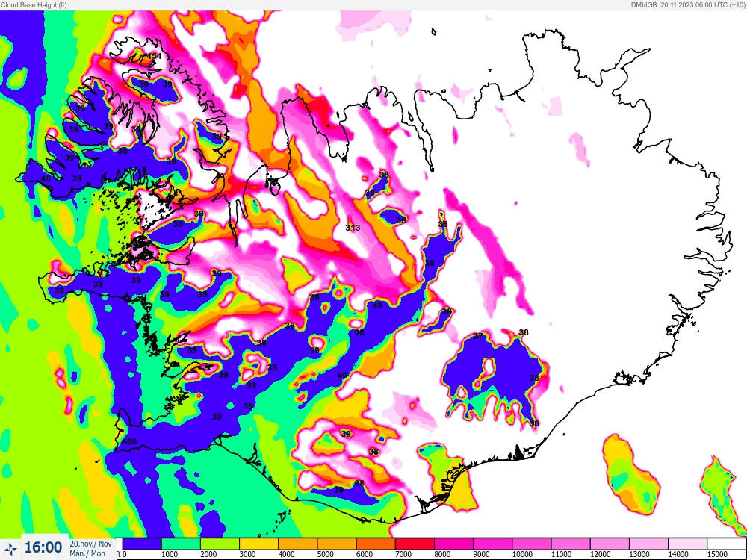The height and width of the screenshot is (560, 747).
Task: Pick the white 15000+ ft legend swatch
Action: (727, 544)
